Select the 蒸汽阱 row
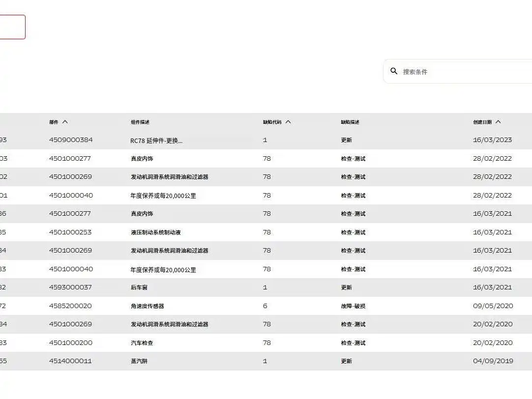 click(266, 361)
